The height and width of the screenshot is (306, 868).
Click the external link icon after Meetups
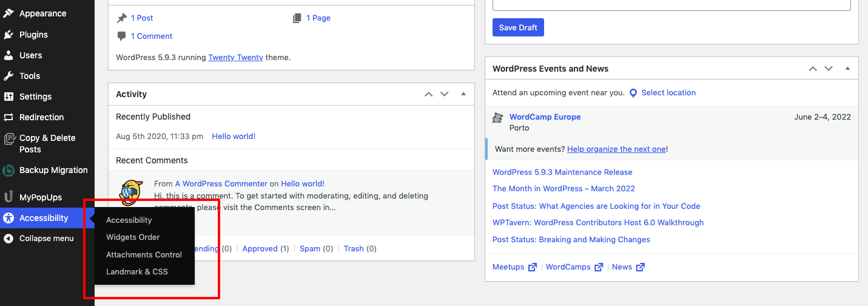(533, 267)
